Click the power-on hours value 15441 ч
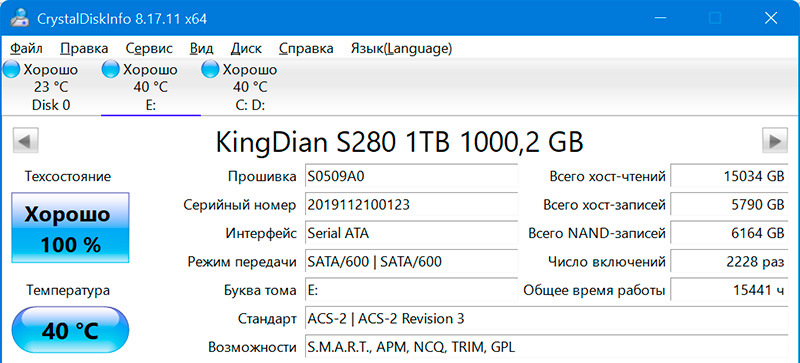800x363 pixels. (x=729, y=291)
